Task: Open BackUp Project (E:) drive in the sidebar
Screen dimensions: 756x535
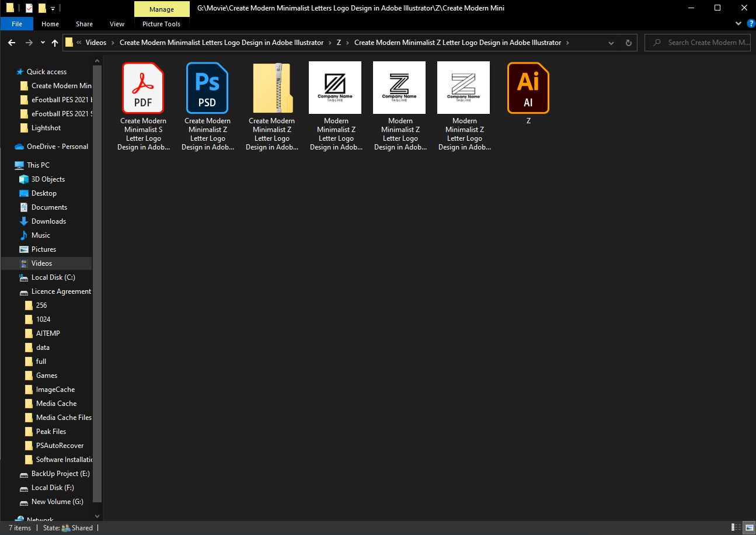Action: pyautogui.click(x=60, y=474)
